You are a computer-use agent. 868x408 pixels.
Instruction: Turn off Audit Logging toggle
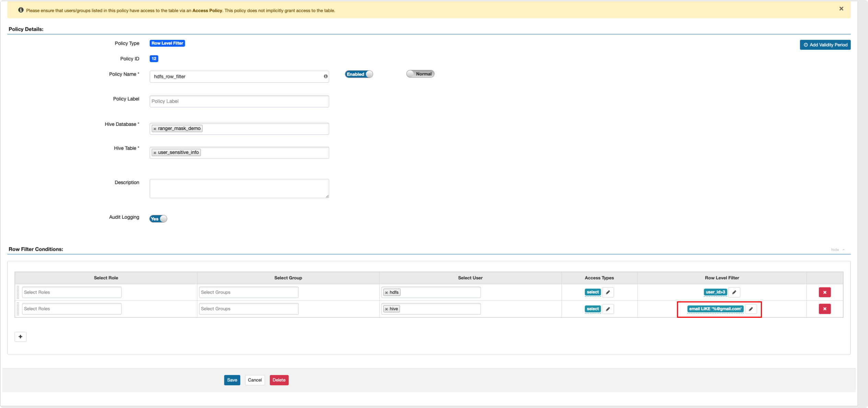pyautogui.click(x=158, y=219)
